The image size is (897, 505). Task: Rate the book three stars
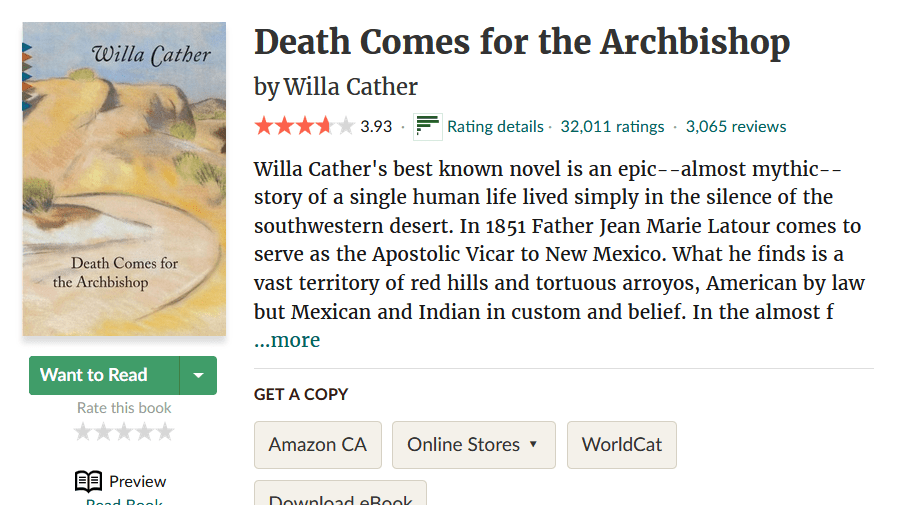124,432
